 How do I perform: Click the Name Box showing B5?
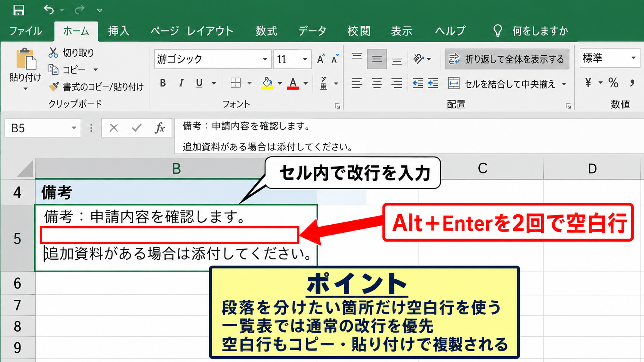click(43, 128)
